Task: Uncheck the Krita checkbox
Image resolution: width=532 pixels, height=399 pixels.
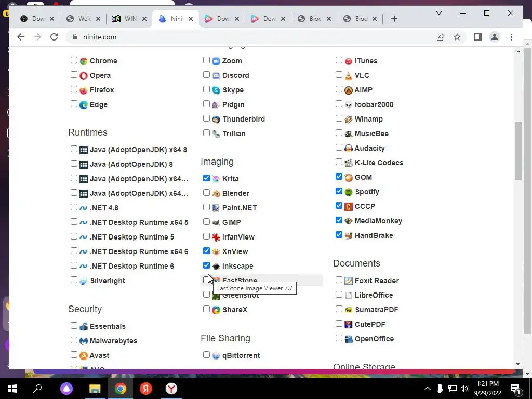Action: coord(206,178)
